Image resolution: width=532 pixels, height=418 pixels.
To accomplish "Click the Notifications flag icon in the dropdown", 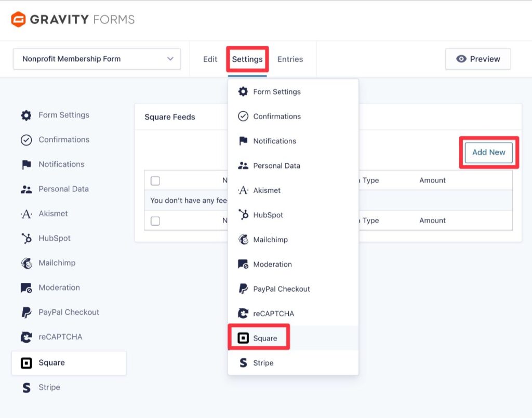I will click(x=243, y=140).
